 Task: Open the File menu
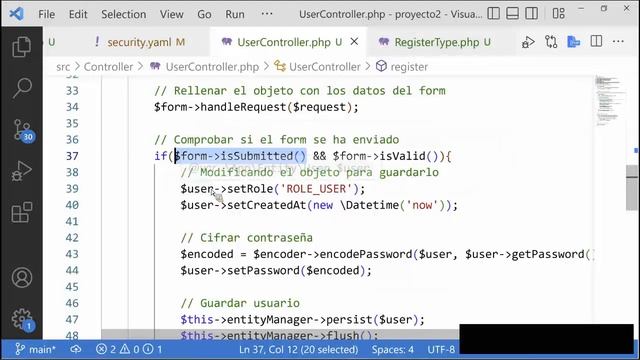coord(47,14)
